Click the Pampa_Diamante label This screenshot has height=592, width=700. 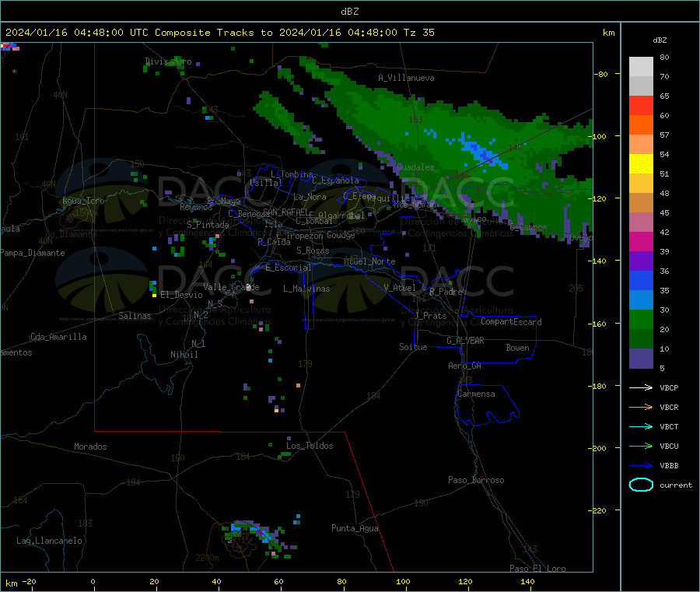tap(32, 253)
